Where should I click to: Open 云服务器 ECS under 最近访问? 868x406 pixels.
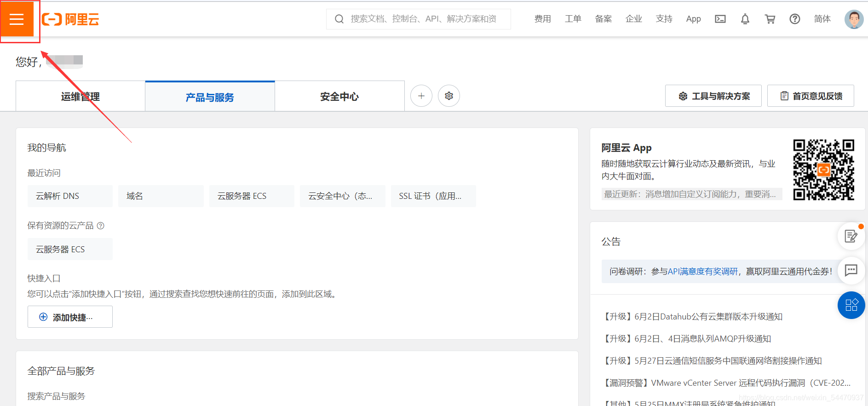[252, 196]
